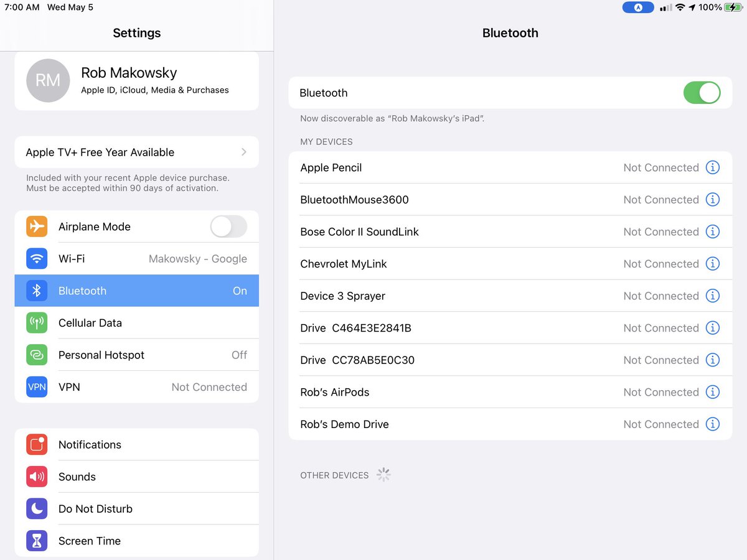Tap the Drive C464E3E2841B name
Viewport: 747px width, 560px height.
click(x=355, y=328)
